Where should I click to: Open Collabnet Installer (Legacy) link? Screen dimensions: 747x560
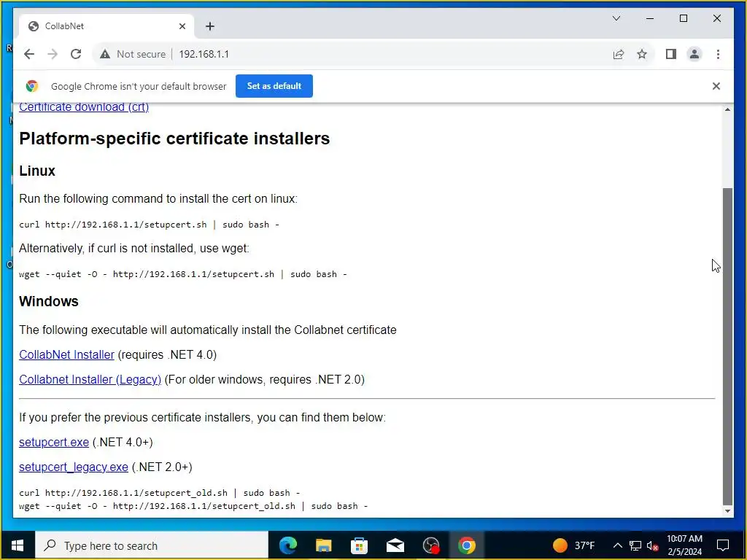click(x=90, y=379)
